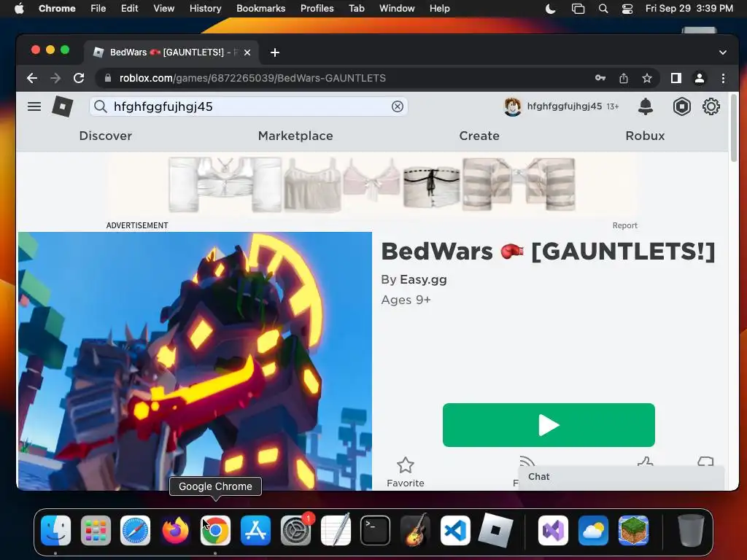This screenshot has height=560, width=747.
Task: Play BedWars with the green button
Action: point(549,425)
